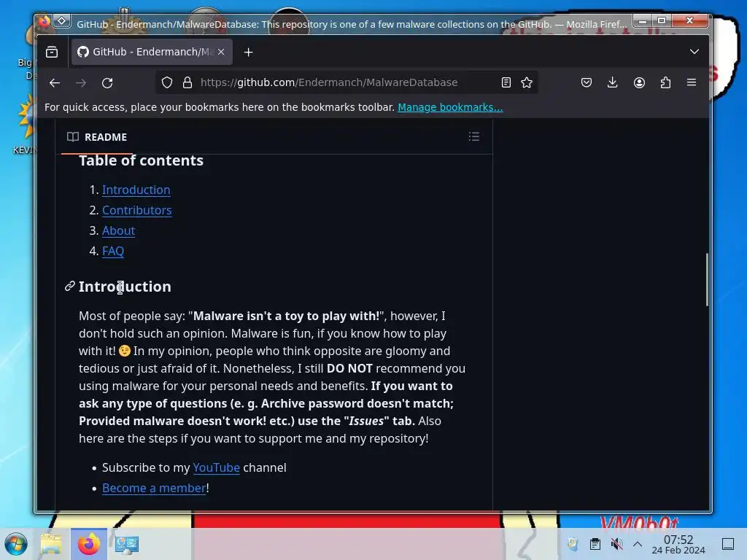Open the Manage bookmarks link
Viewport: 747px width, 560px height.
[x=450, y=107]
